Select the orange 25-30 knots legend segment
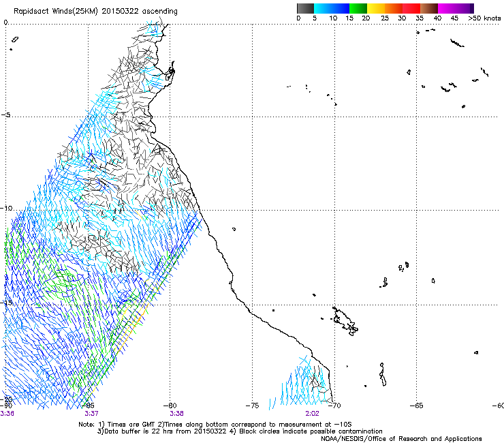 click(x=394, y=8)
